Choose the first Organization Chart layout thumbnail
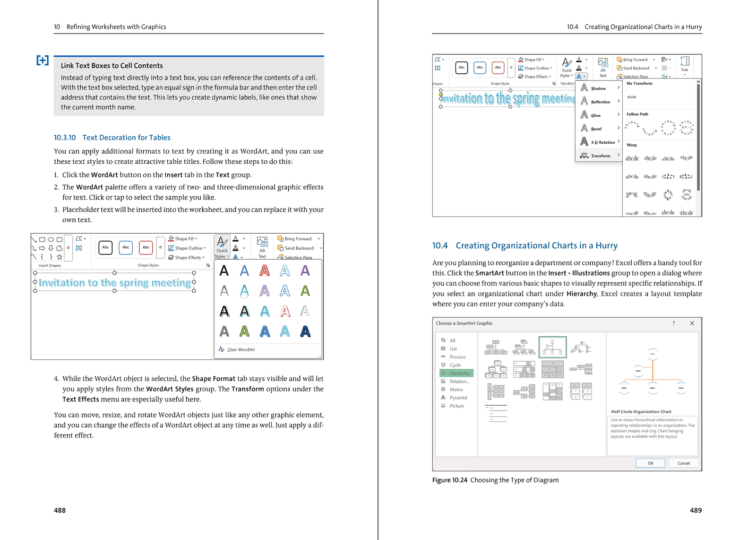The height and width of the screenshot is (540, 756). pyautogui.click(x=496, y=347)
